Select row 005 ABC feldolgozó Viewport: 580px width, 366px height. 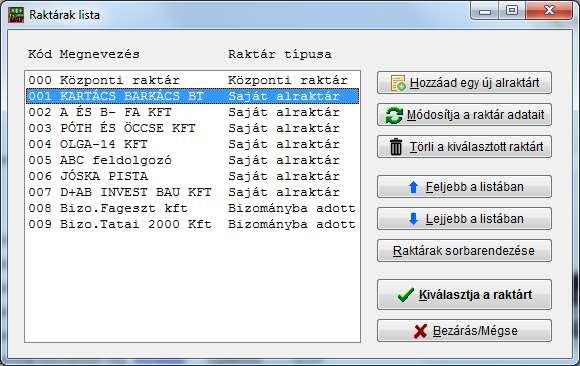192,160
